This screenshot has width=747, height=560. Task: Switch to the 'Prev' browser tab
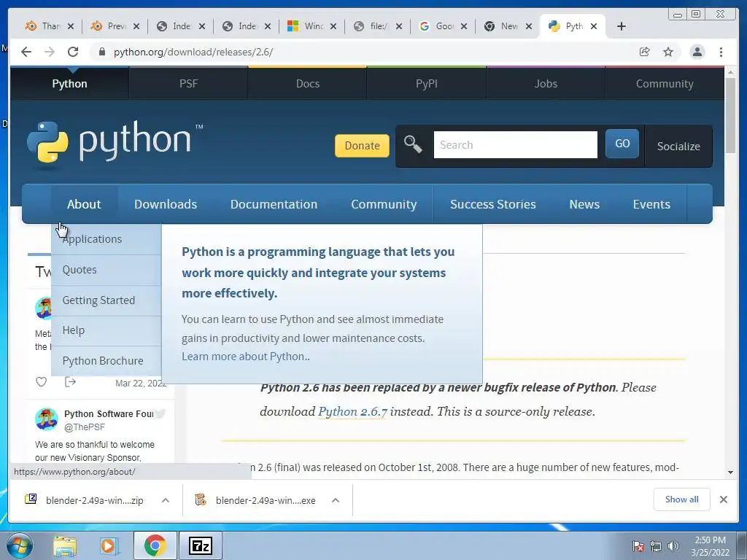(115, 26)
